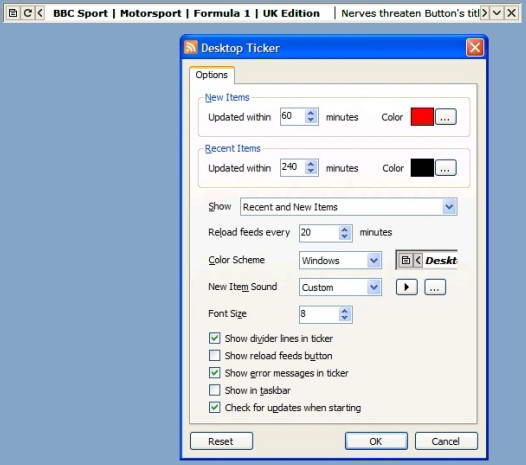Image resolution: width=526 pixels, height=465 pixels.
Task: Toggle Show divider lines in ticker
Action: tap(214, 338)
